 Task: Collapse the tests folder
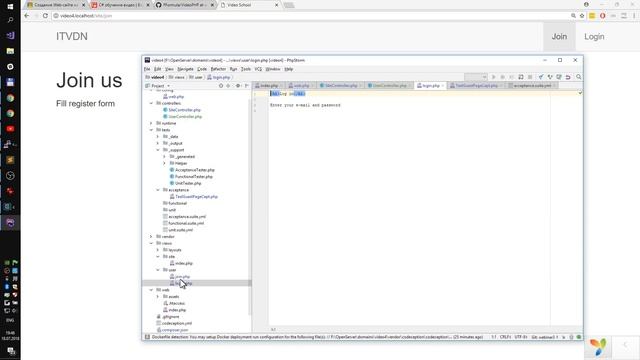point(151,130)
